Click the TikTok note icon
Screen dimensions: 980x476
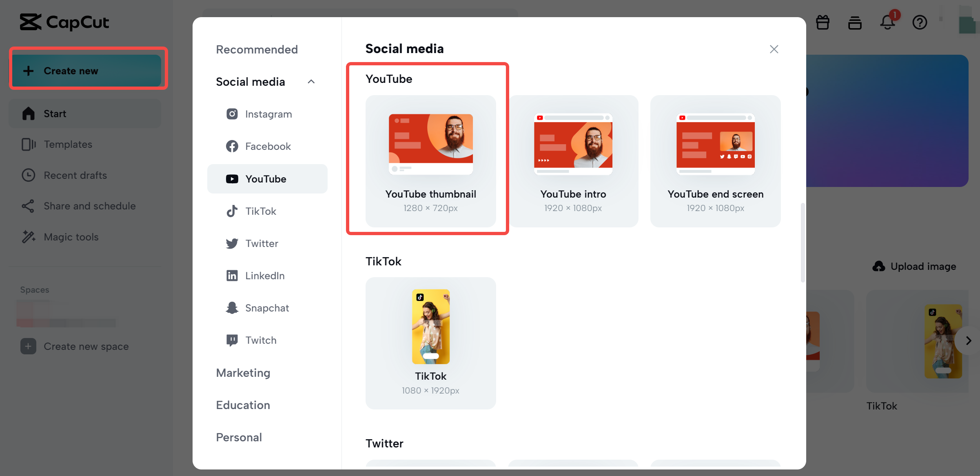(232, 211)
